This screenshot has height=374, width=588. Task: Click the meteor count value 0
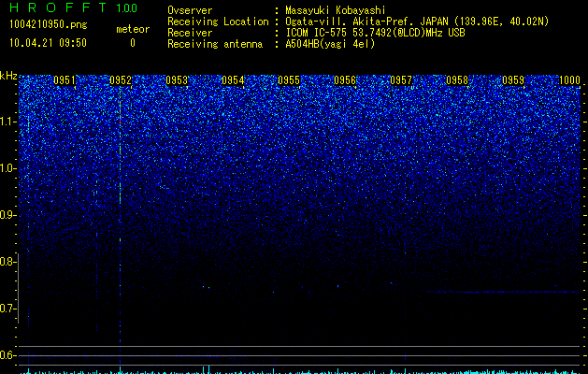point(133,43)
